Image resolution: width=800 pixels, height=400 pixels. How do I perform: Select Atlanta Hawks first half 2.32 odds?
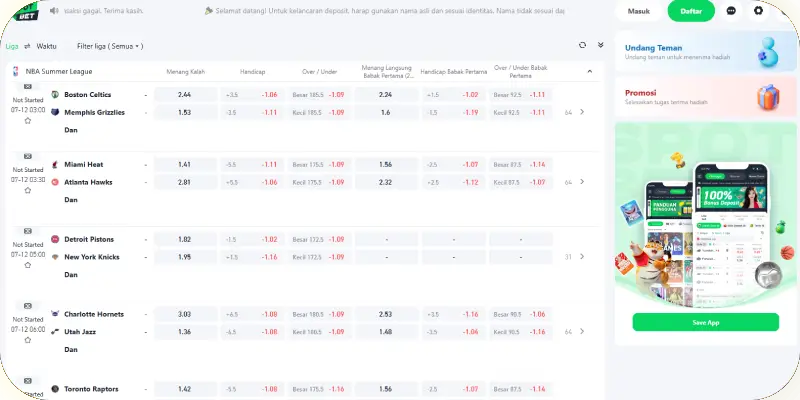click(386, 182)
